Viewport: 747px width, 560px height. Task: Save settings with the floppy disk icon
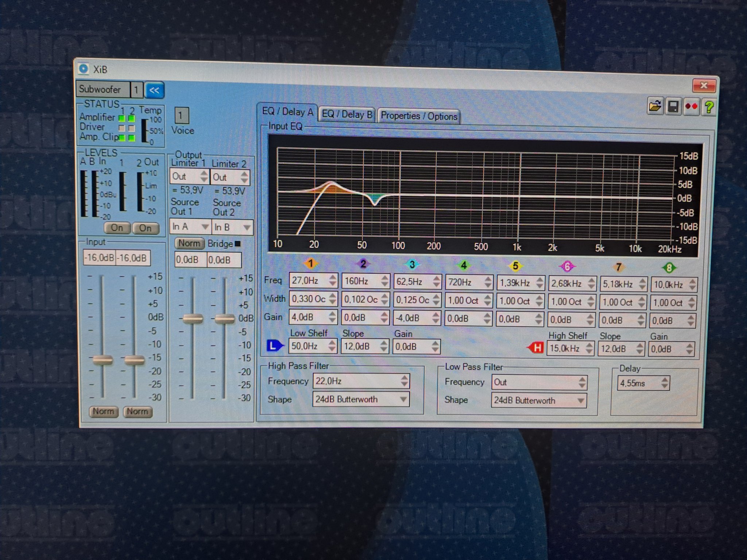point(673,107)
